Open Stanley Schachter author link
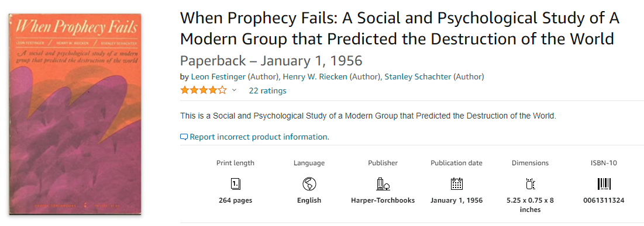Screen dimensions: 644x226 coord(418,77)
